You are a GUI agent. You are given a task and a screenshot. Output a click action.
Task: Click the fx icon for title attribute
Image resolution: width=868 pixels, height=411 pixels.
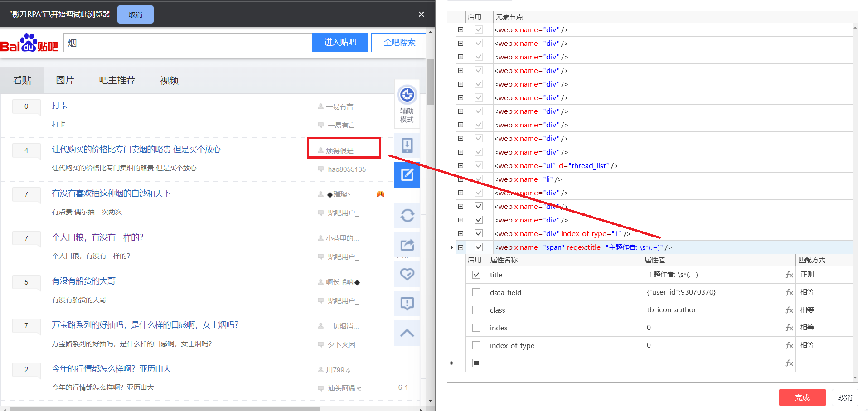789,275
